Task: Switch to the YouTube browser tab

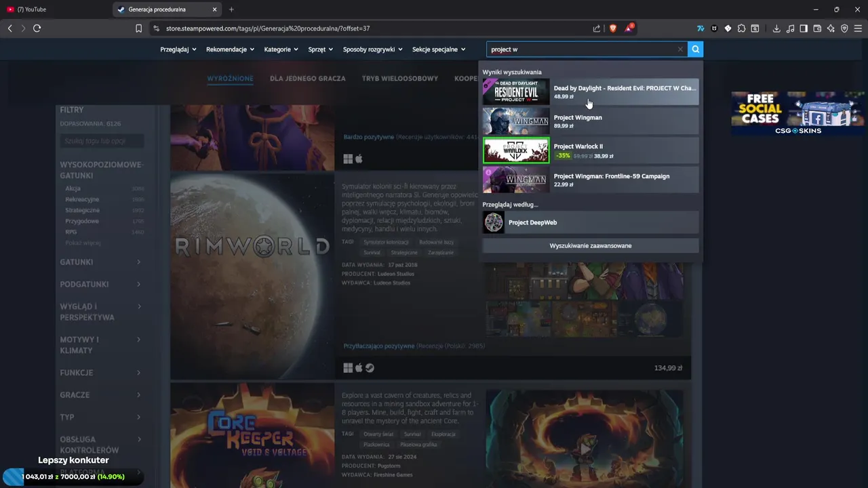Action: coord(54,9)
